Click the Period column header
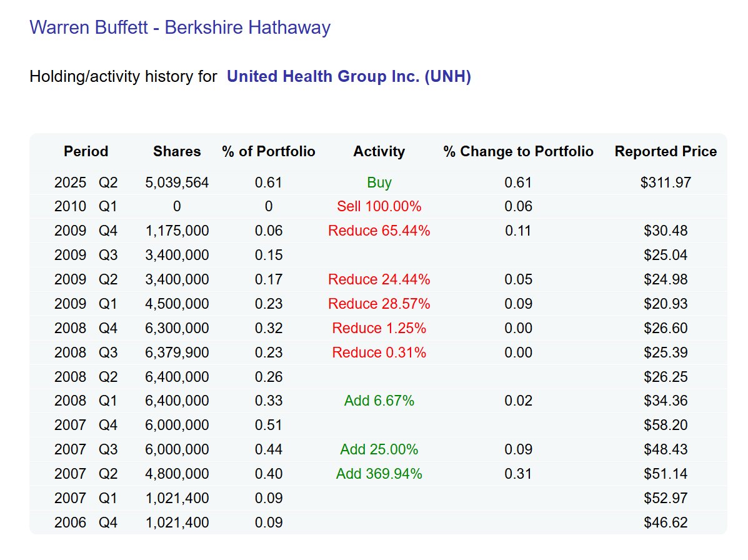Image resolution: width=748 pixels, height=560 pixels. click(86, 151)
